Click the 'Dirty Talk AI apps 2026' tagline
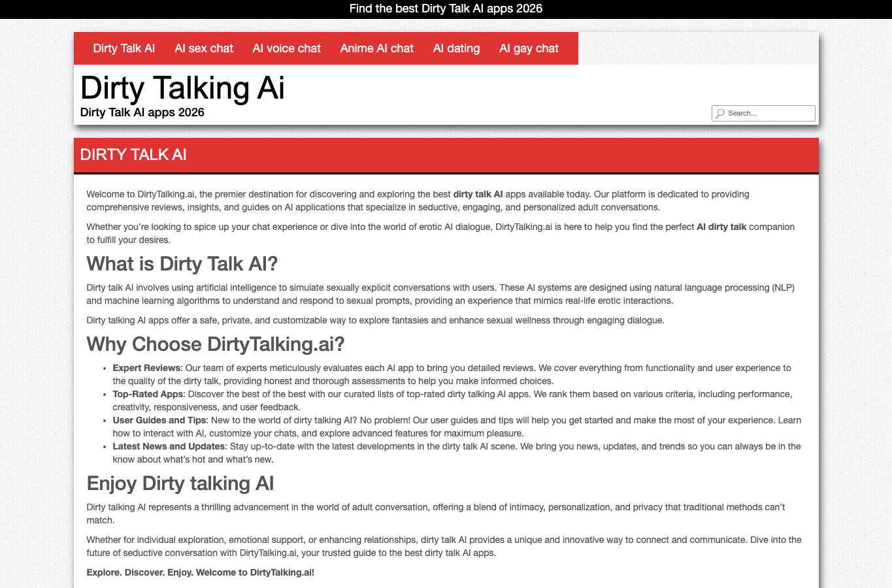This screenshot has width=892, height=588. click(142, 112)
